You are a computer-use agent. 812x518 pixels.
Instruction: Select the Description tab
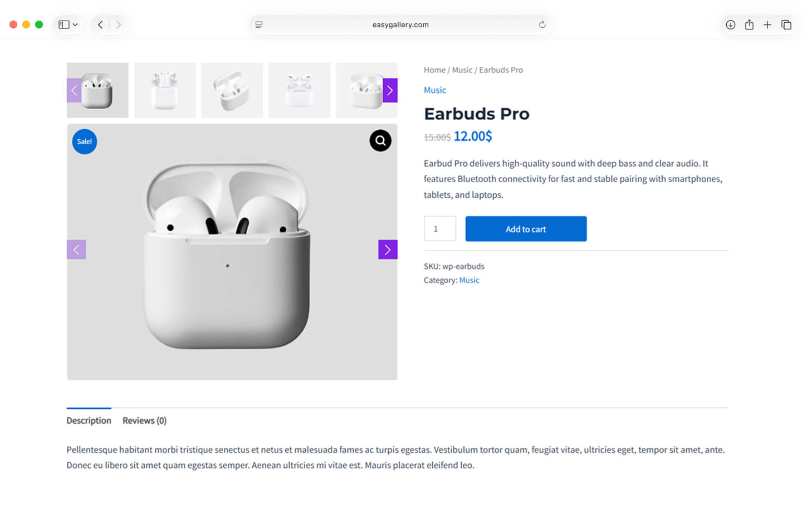click(89, 421)
